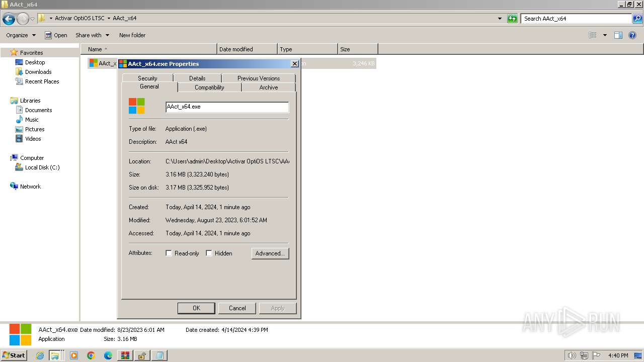Change view using the list view icon

pos(593,35)
